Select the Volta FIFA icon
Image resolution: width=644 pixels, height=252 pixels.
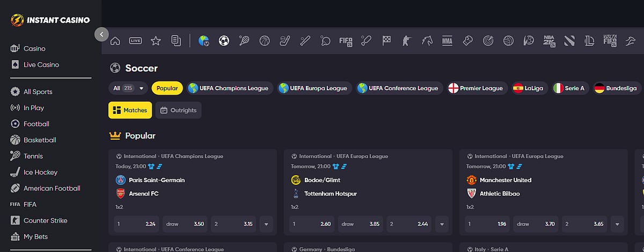tap(610, 40)
